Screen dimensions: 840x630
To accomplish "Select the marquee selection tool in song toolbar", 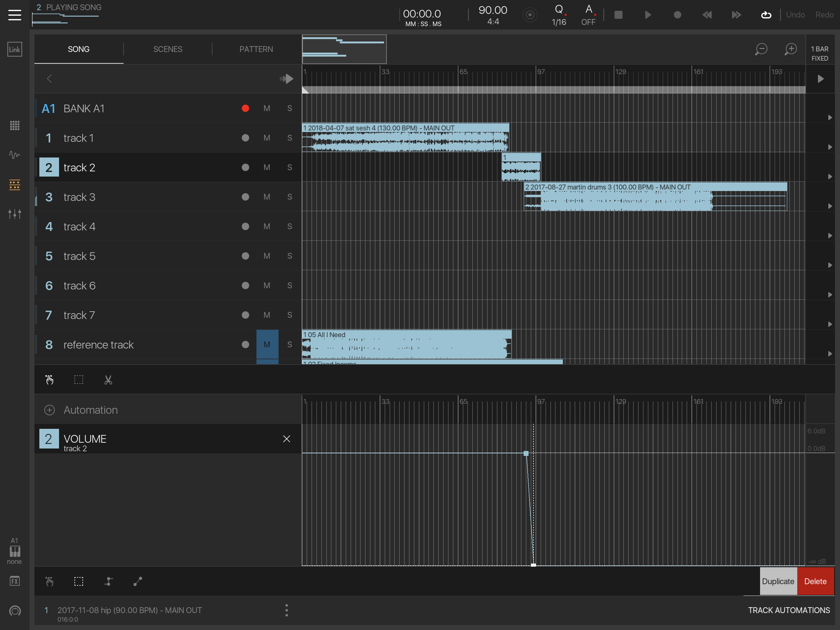I will [79, 380].
